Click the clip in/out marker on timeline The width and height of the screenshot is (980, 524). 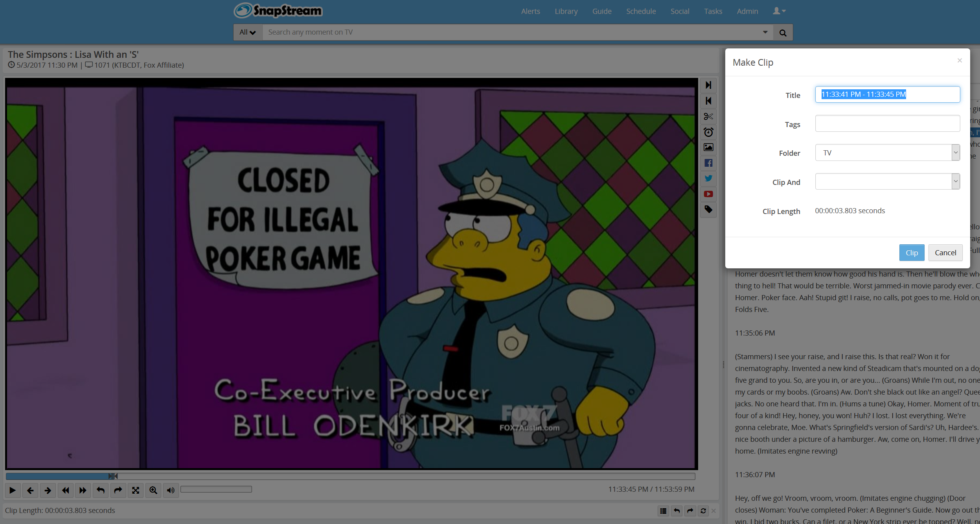point(113,476)
